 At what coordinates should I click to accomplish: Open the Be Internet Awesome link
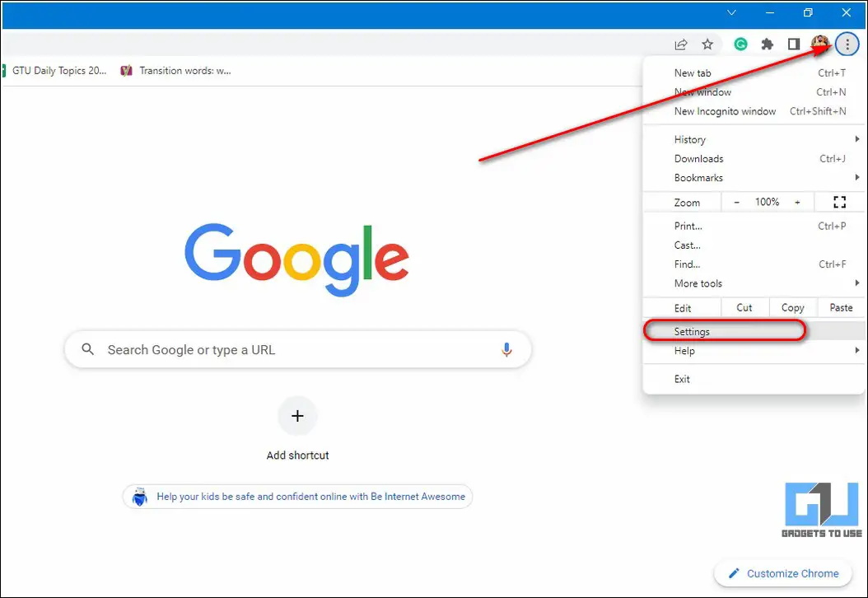[x=297, y=497]
